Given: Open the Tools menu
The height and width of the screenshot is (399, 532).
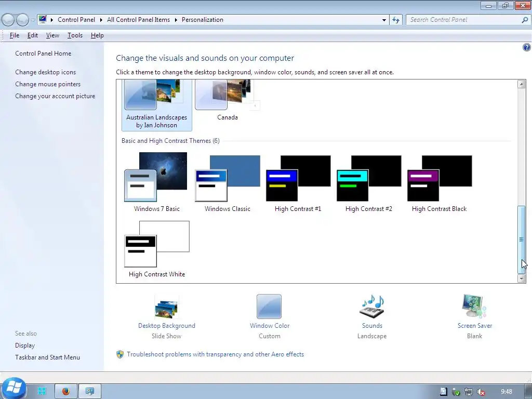Looking at the screenshot, I should (75, 35).
